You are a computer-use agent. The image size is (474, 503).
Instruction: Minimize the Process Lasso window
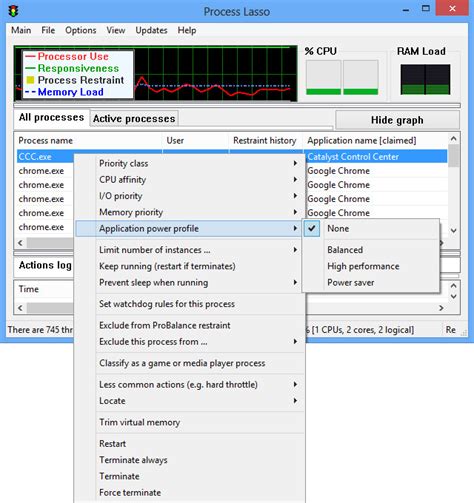[x=406, y=10]
